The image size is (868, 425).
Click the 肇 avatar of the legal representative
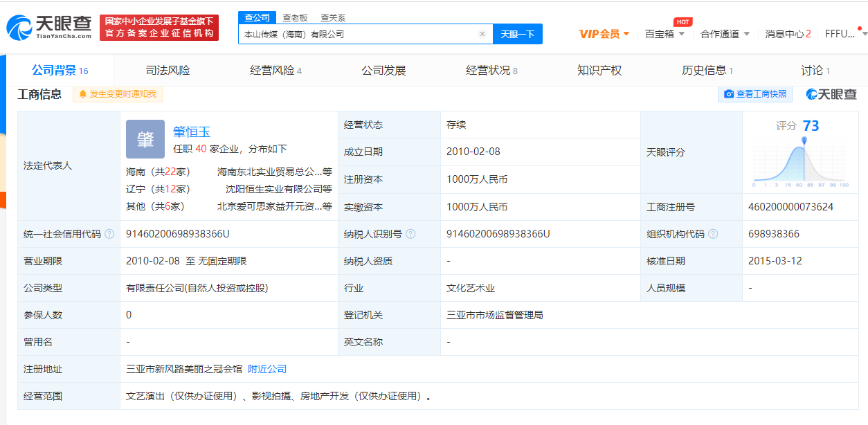pos(145,139)
